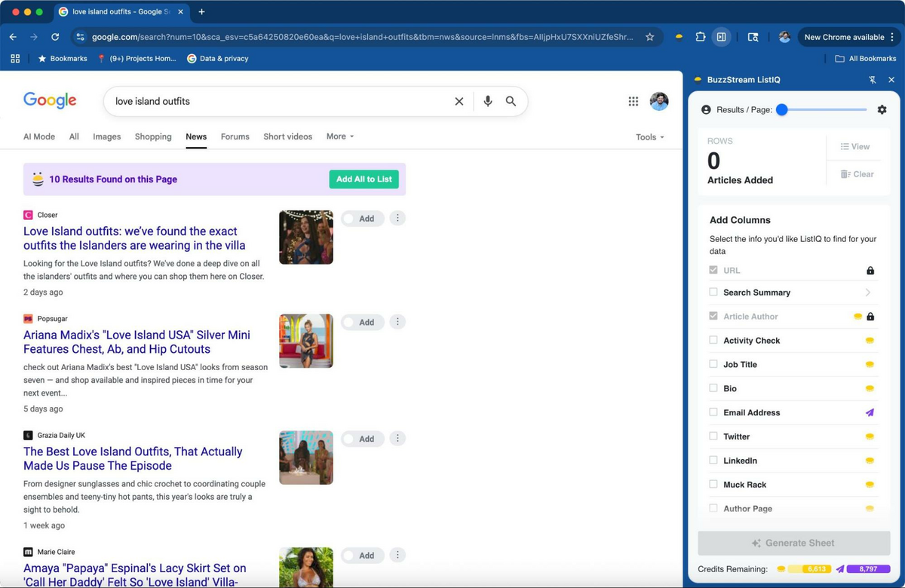Open the Popsugar Ariana Madix article link
Viewport: 905px width, 588px height.
(x=137, y=341)
